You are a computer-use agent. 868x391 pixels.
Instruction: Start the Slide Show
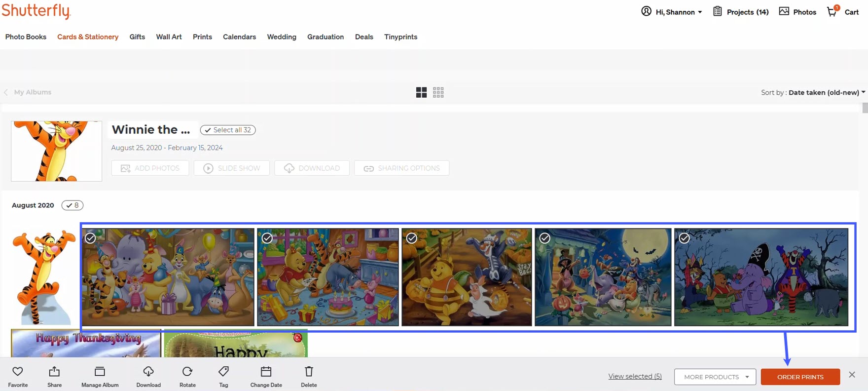(232, 168)
